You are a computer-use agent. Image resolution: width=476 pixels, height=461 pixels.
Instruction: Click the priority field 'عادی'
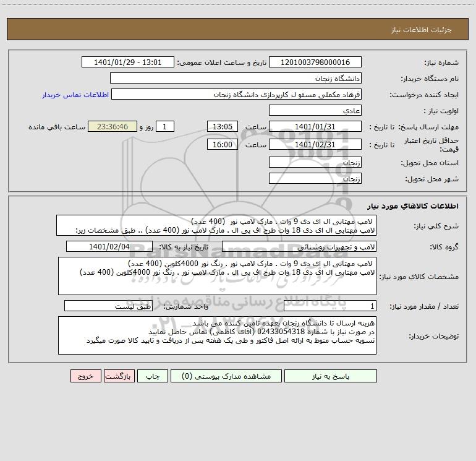pyautogui.click(x=315, y=110)
